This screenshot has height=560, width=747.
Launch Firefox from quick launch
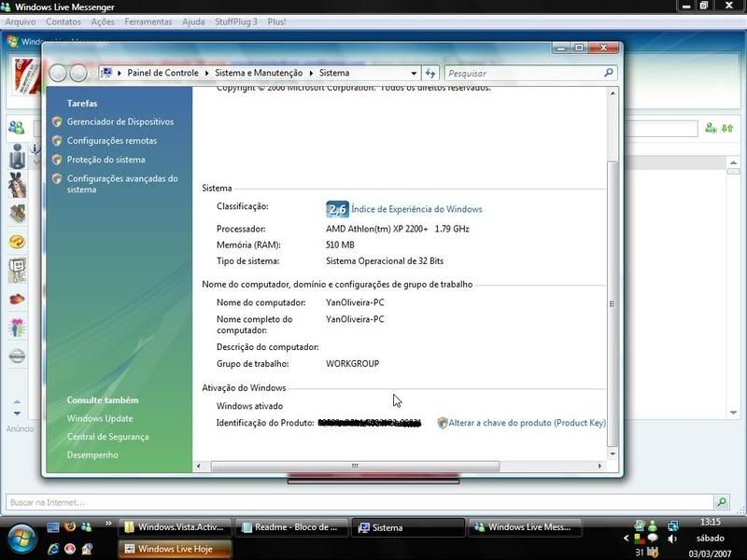[70, 526]
